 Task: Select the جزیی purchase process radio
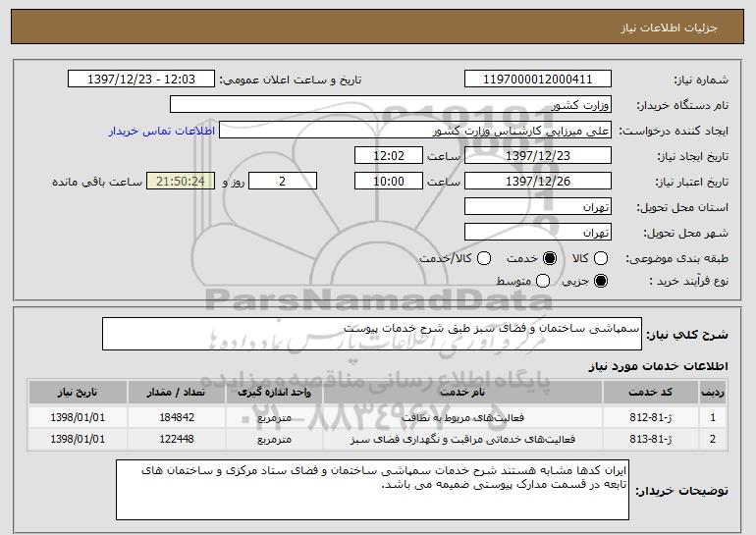tap(601, 281)
